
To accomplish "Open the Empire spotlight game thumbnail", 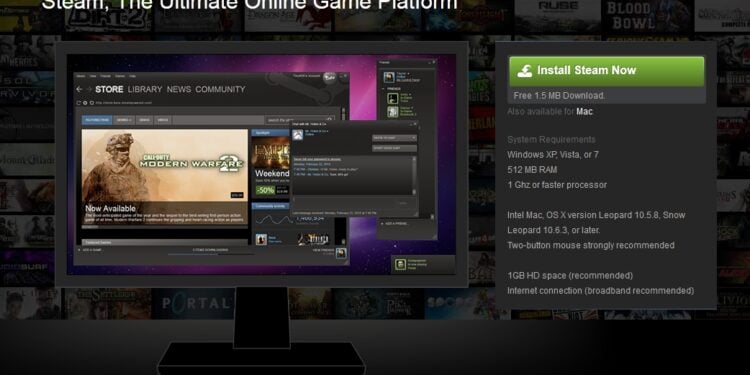I will tap(271, 152).
